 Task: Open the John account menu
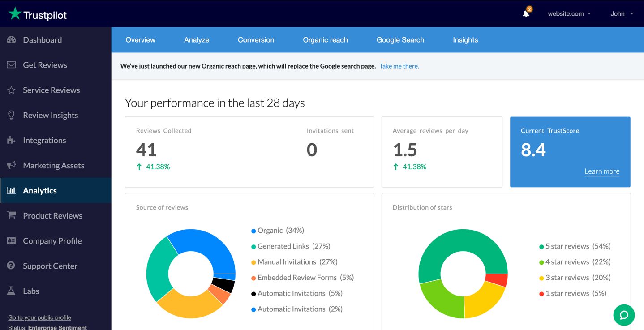(x=622, y=13)
